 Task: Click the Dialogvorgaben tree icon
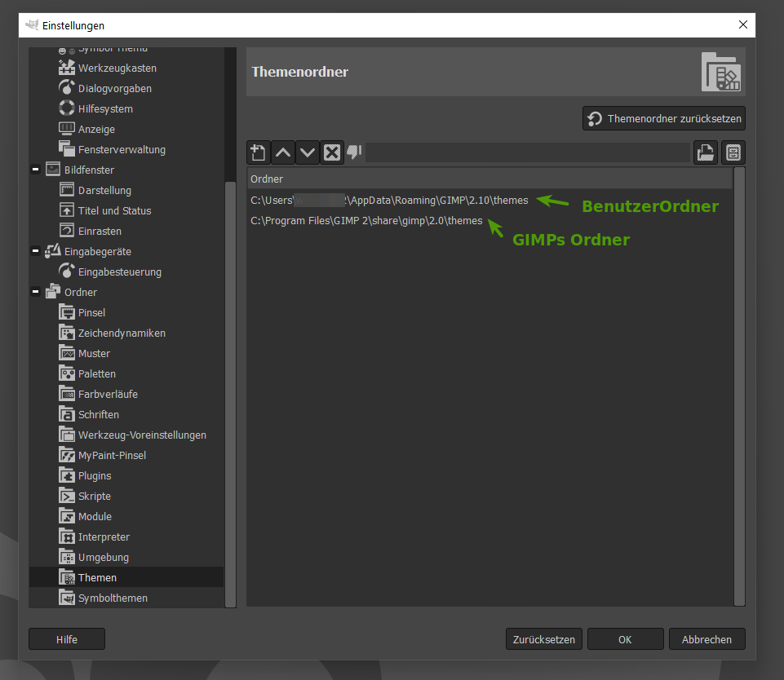click(67, 88)
